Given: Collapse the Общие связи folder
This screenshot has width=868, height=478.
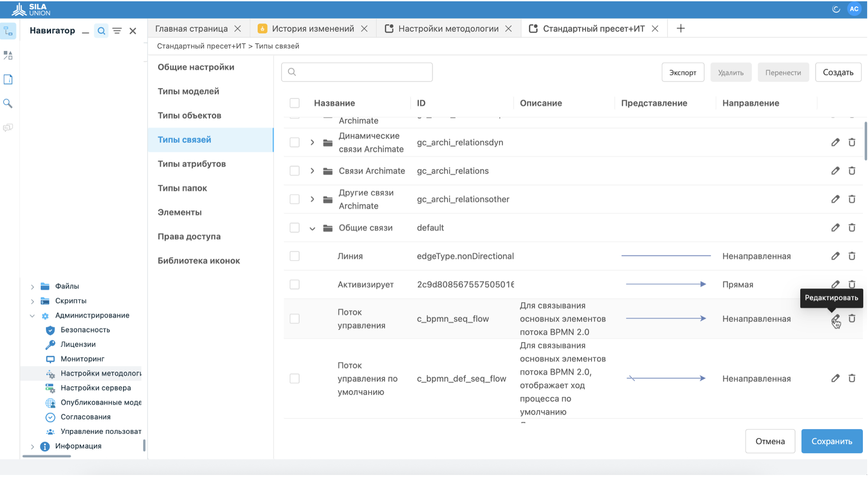Looking at the screenshot, I should point(312,228).
